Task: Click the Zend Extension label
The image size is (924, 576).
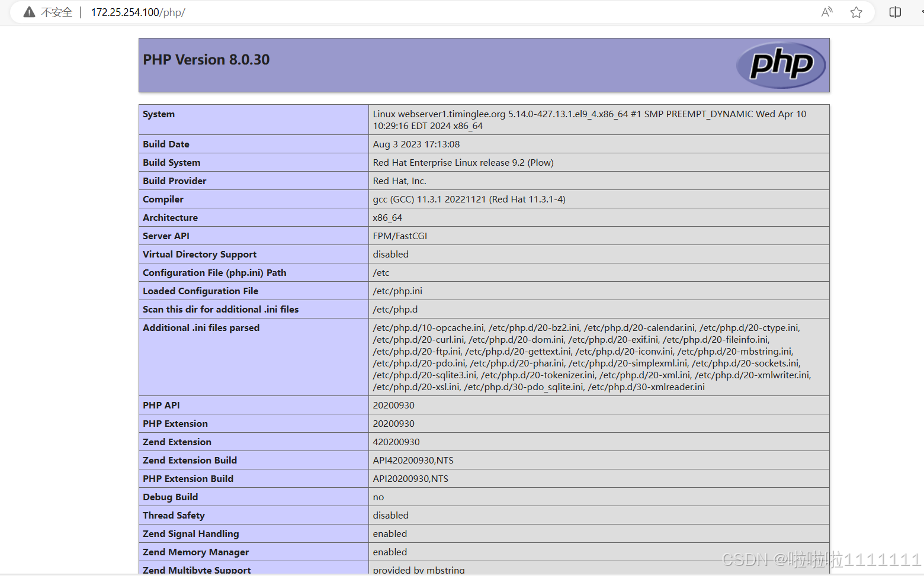Action: click(x=177, y=442)
